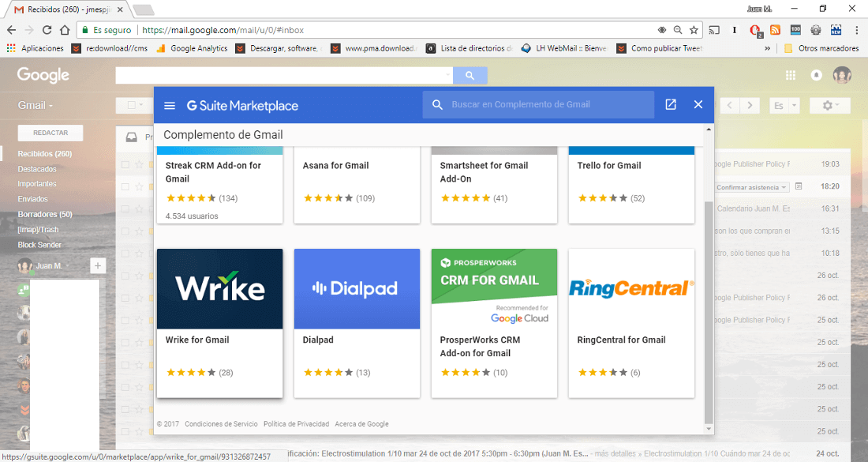
Task: Bookmark this page with the star icon
Action: 694,30
